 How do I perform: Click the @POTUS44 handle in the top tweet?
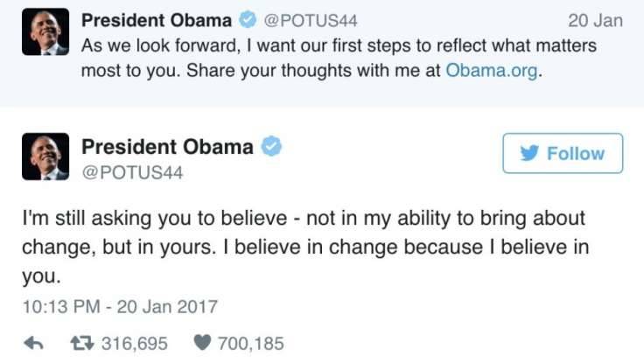304,20
